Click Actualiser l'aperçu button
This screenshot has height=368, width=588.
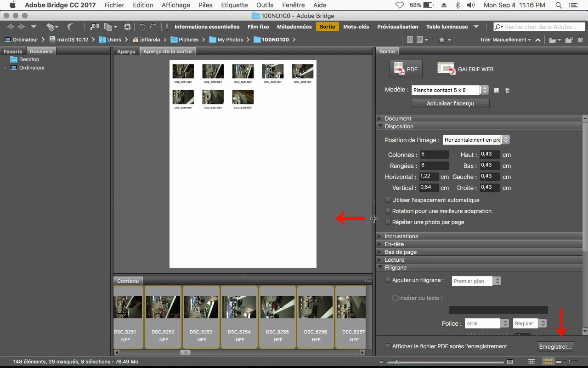(450, 103)
